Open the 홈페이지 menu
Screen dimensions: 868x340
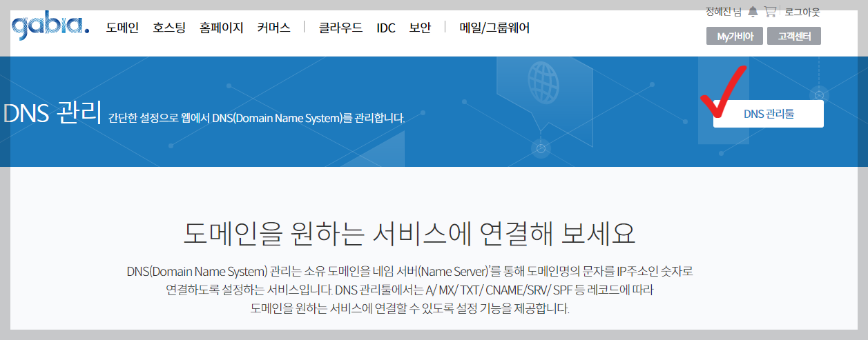click(222, 28)
